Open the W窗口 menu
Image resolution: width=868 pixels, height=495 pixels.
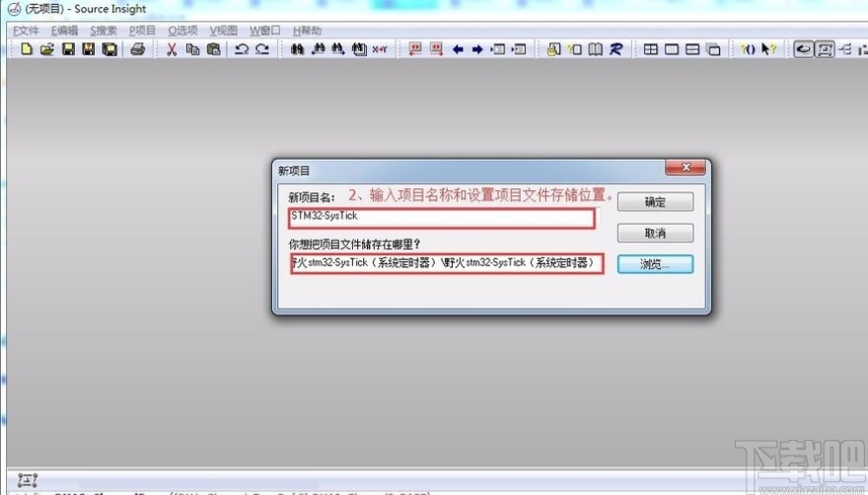pyautogui.click(x=264, y=31)
